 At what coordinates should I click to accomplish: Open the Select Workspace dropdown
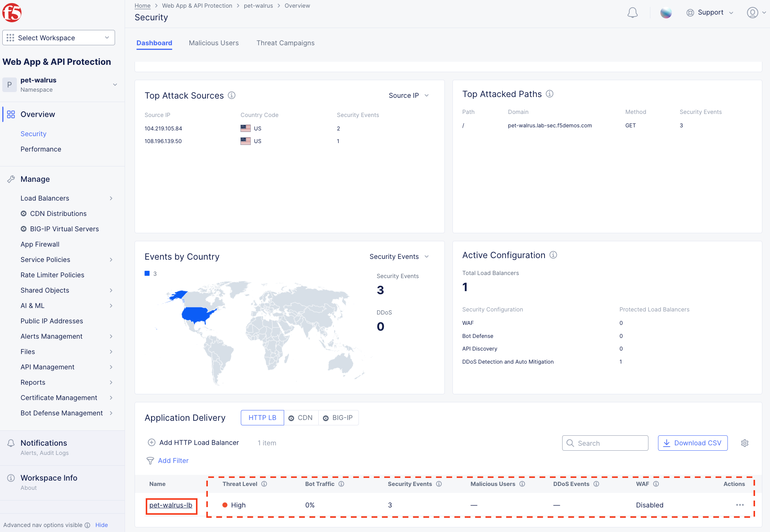pyautogui.click(x=59, y=38)
